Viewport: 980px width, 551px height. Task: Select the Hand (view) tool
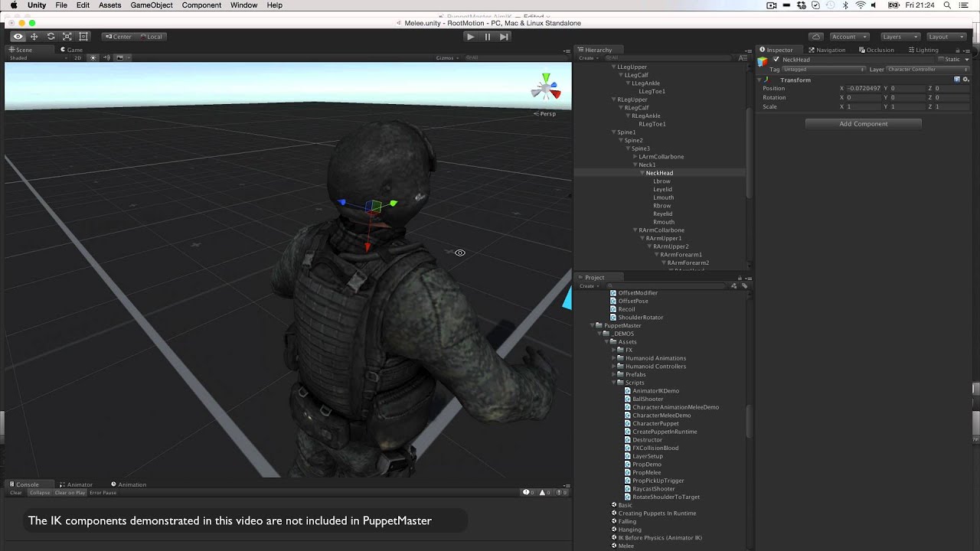coord(18,36)
